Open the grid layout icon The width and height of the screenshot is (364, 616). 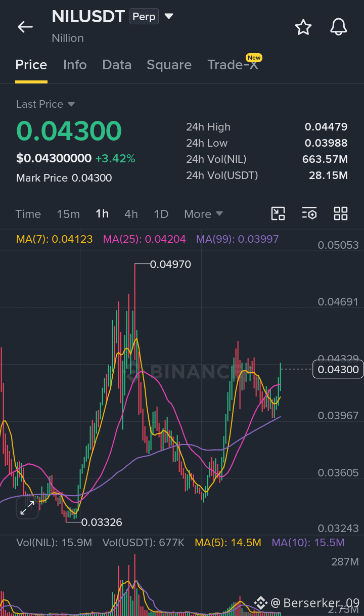341,213
